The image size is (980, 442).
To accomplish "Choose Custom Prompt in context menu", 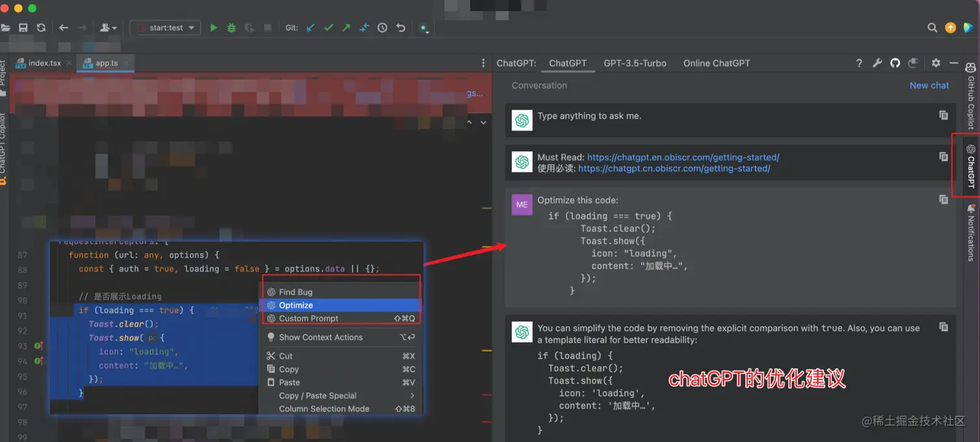I will [341, 318].
